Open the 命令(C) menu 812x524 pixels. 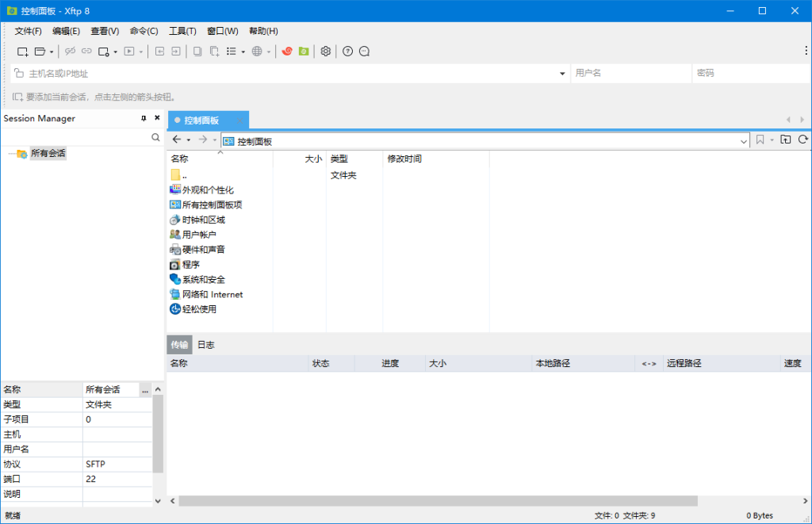click(x=144, y=31)
